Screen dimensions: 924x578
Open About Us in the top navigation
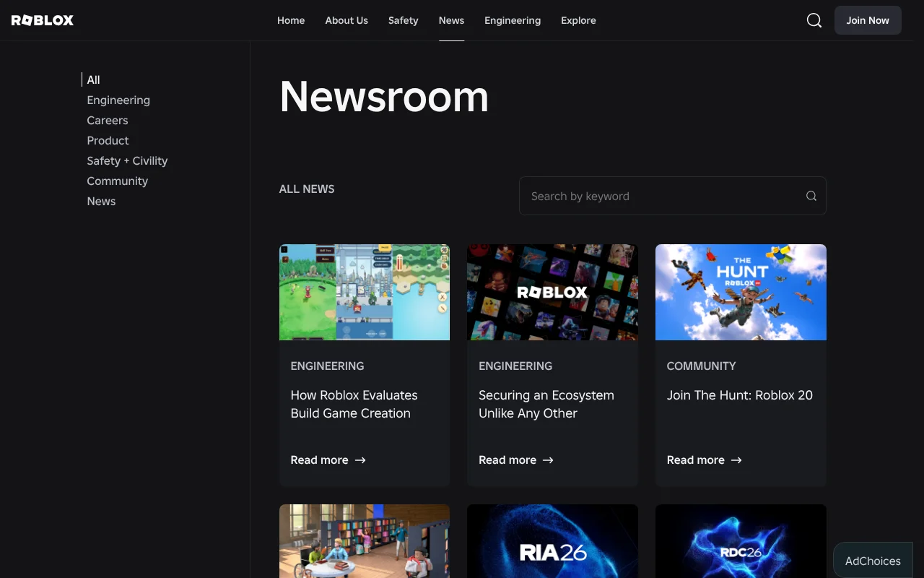(x=346, y=20)
